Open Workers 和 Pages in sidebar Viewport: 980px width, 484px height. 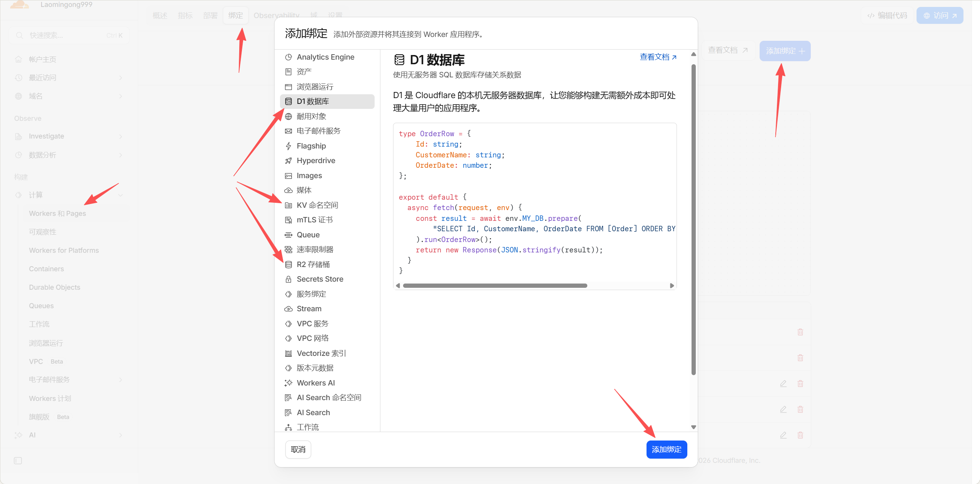click(x=58, y=214)
